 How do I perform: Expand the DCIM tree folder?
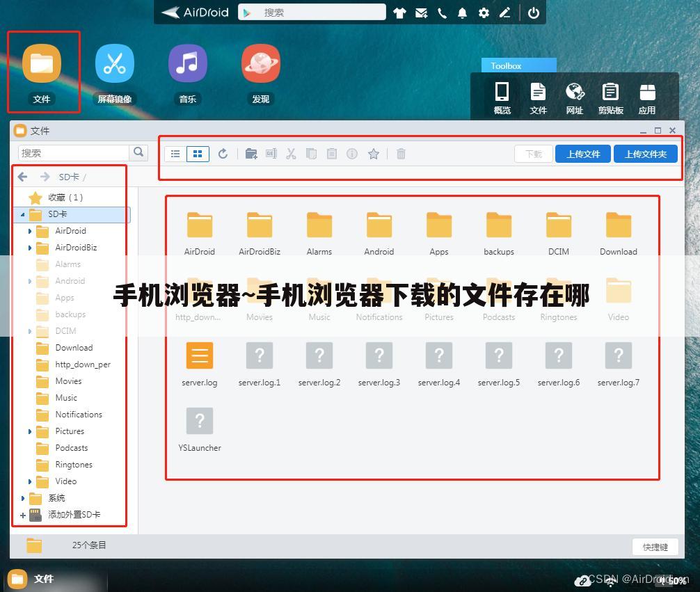point(30,331)
